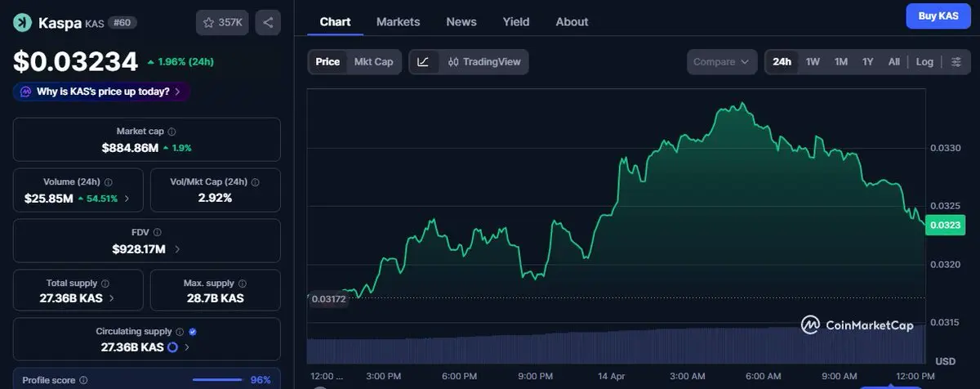Expand the Volume (24h) details chevron

click(127, 198)
